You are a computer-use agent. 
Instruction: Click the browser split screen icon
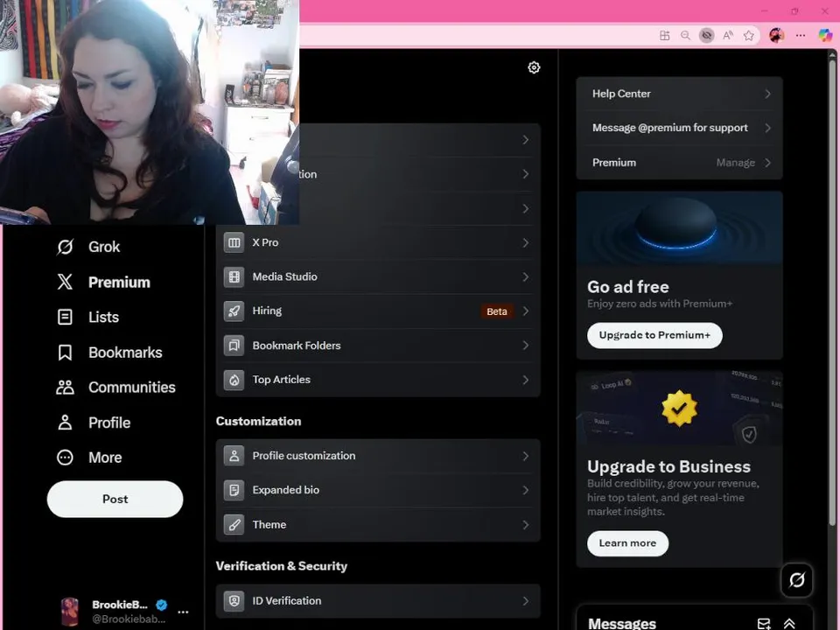pos(664,36)
